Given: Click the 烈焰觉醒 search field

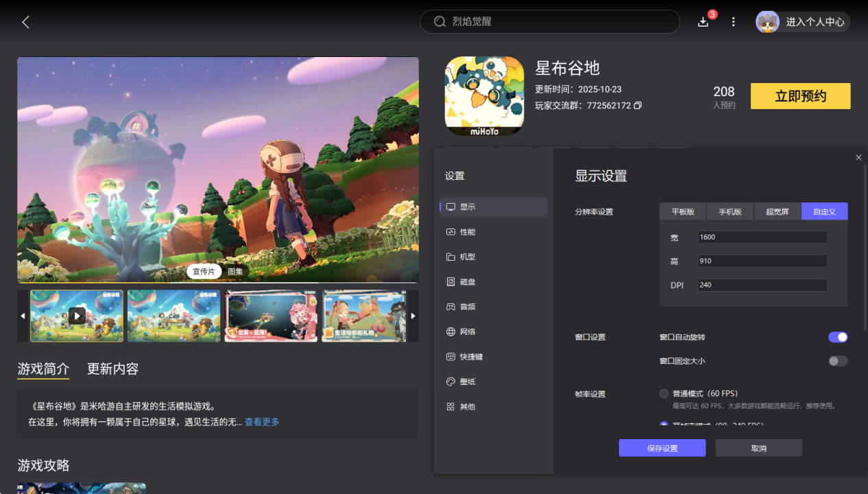Looking at the screenshot, I should point(550,22).
